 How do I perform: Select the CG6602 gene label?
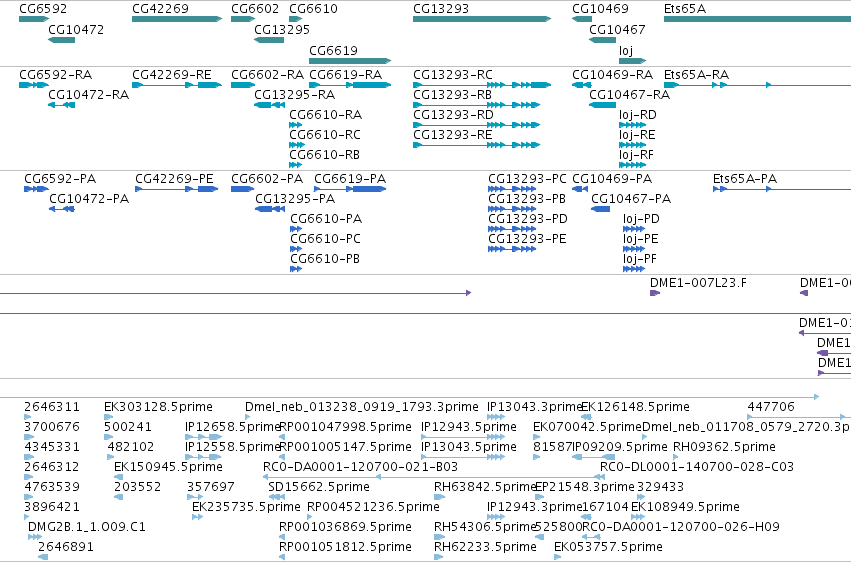255,9
